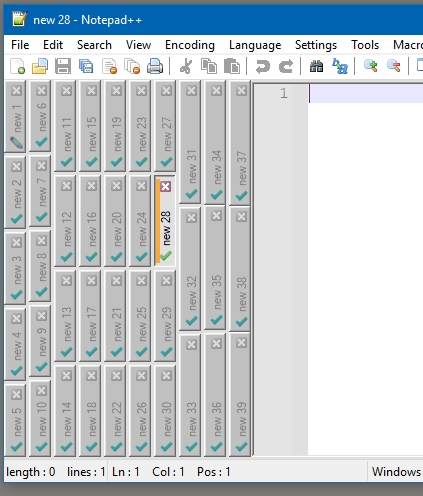Close the new 6 tab
The height and width of the screenshot is (496, 423).
pos(41,90)
